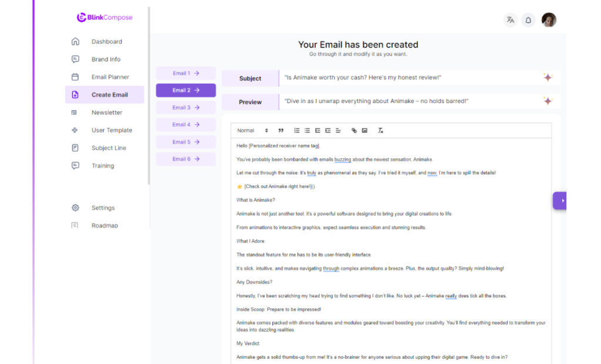Open Settings from sidebar
601x364 pixels.
[103, 208]
